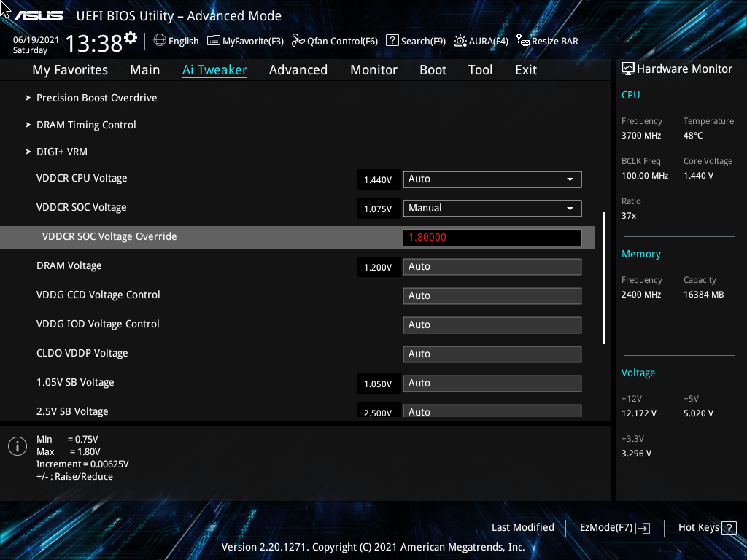Open the VDDCR CPU Voltage dropdown
Image resolution: width=747 pixels, height=560 pixels.
click(x=492, y=179)
